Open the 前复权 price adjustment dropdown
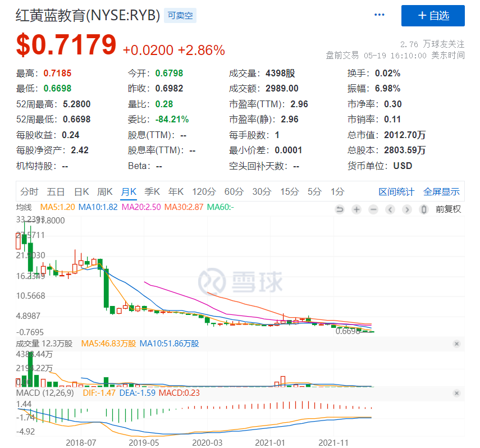Image resolution: width=480 pixels, height=448 pixels. point(448,209)
